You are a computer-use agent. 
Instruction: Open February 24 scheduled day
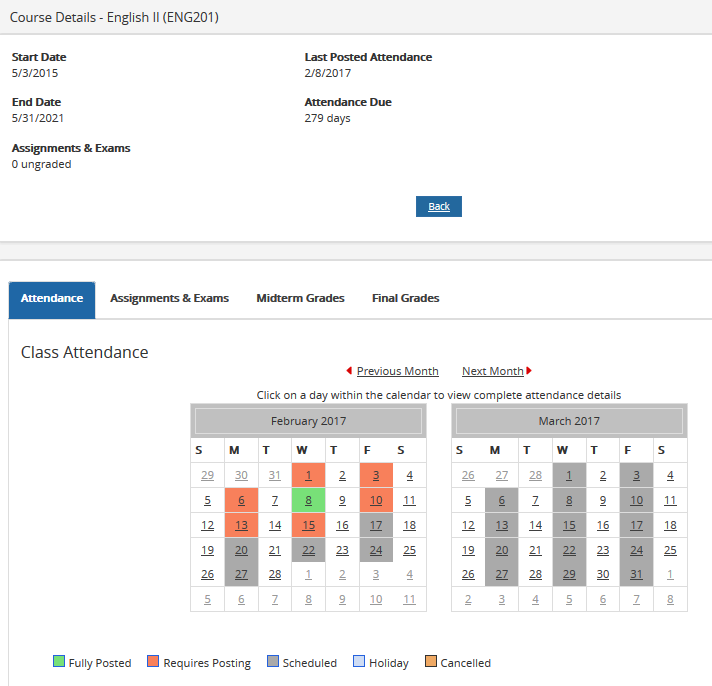(x=376, y=550)
